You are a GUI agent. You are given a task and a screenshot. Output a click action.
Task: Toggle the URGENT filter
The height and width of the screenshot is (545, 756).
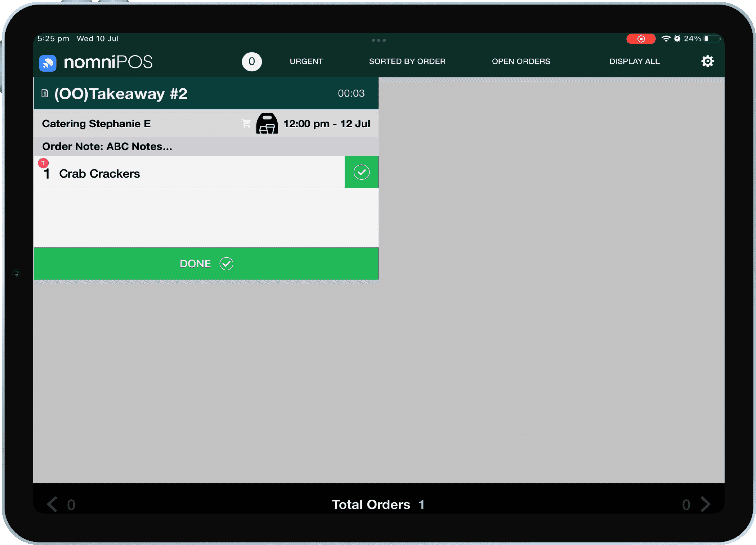point(306,61)
